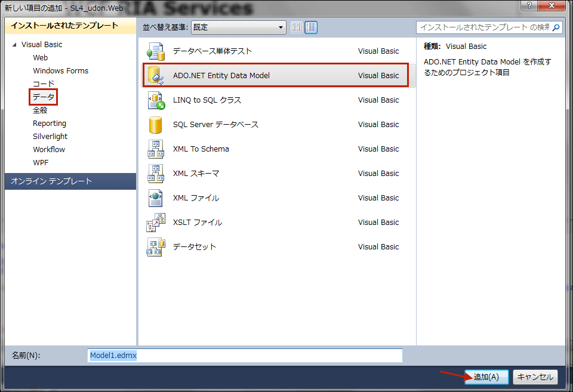The height and width of the screenshot is (392, 573).
Task: Open the 並べ替え基準 sort dropdown
Action: [238, 27]
